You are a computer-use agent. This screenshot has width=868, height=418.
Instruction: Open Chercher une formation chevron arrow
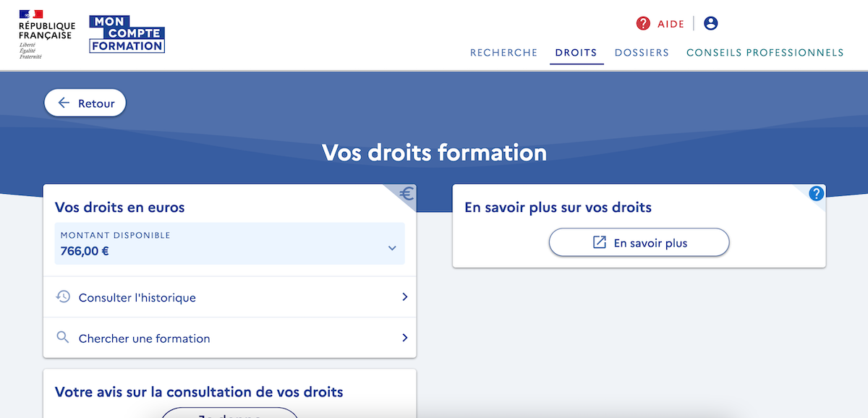[405, 338]
